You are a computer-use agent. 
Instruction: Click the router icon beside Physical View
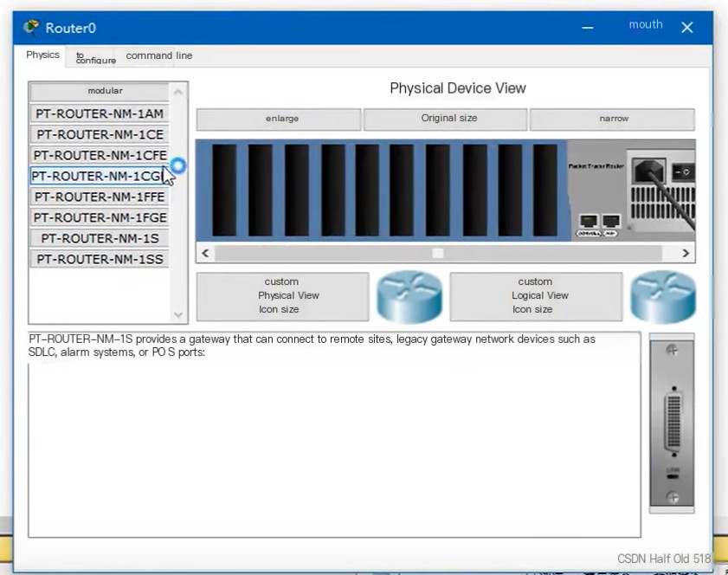pyautogui.click(x=409, y=296)
